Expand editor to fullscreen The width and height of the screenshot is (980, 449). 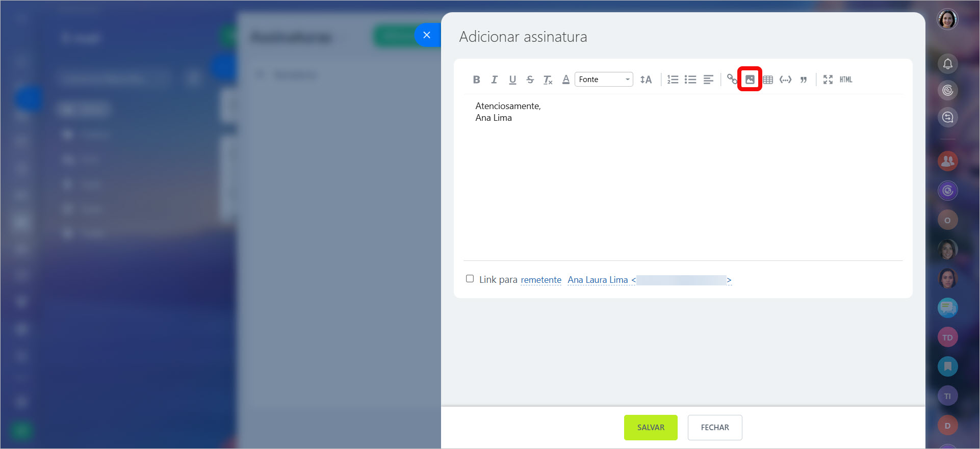[828, 80]
